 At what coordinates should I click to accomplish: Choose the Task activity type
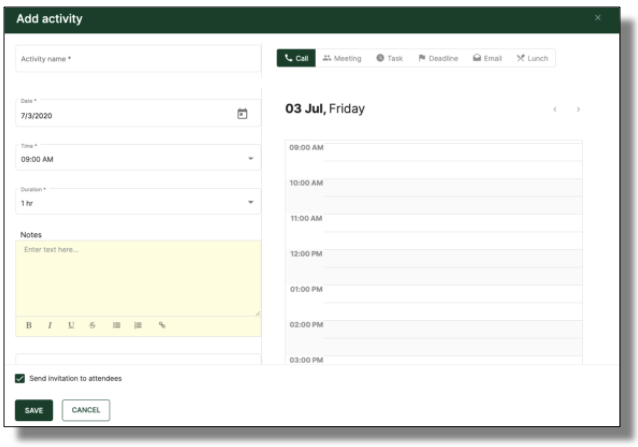click(x=389, y=58)
